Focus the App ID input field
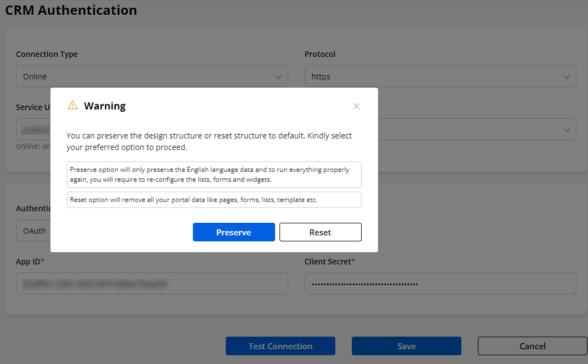Screen dimensions: 588x364 pos(152,284)
